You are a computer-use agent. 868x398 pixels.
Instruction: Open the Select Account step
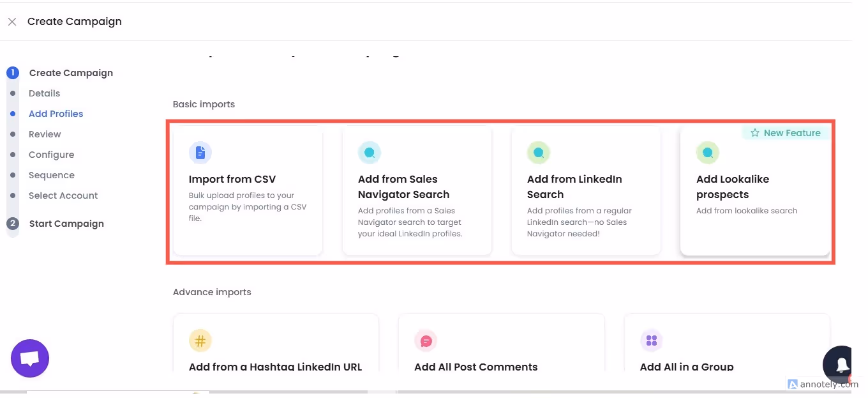coord(63,195)
